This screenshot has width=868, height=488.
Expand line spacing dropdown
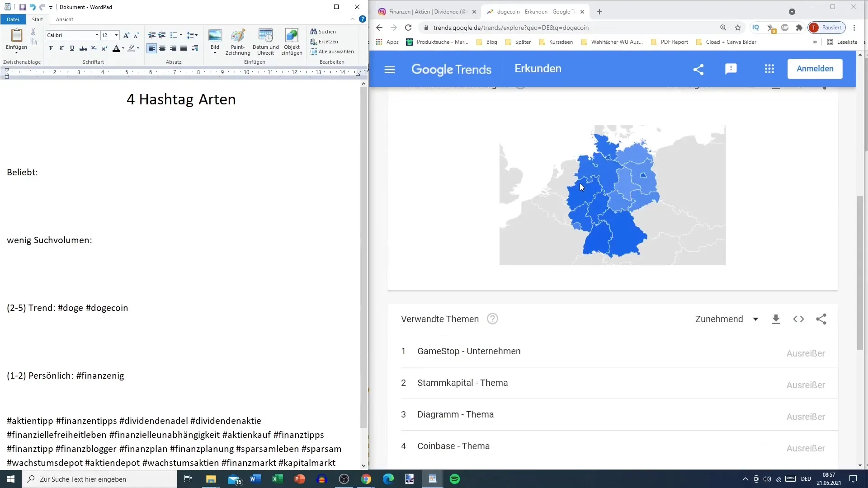coord(196,35)
